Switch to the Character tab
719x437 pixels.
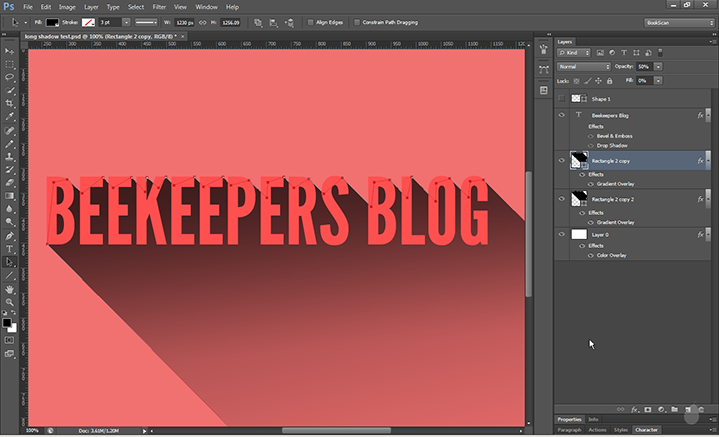click(x=646, y=429)
